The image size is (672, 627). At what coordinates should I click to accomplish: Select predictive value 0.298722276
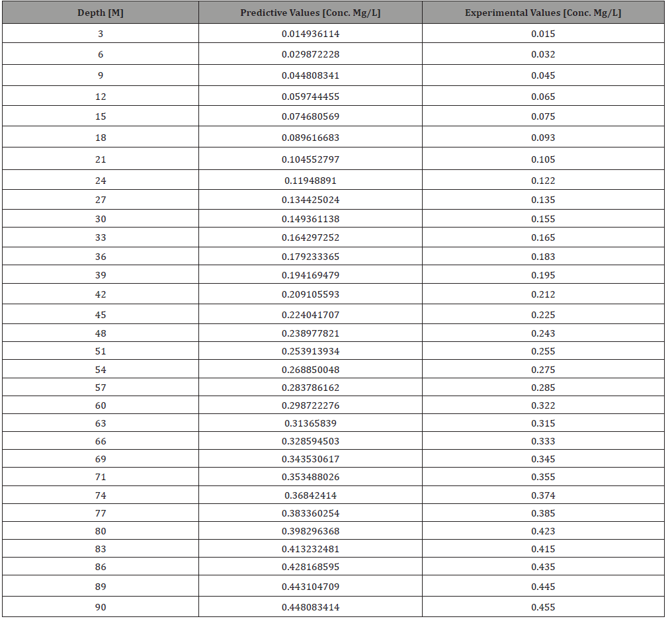point(310,406)
